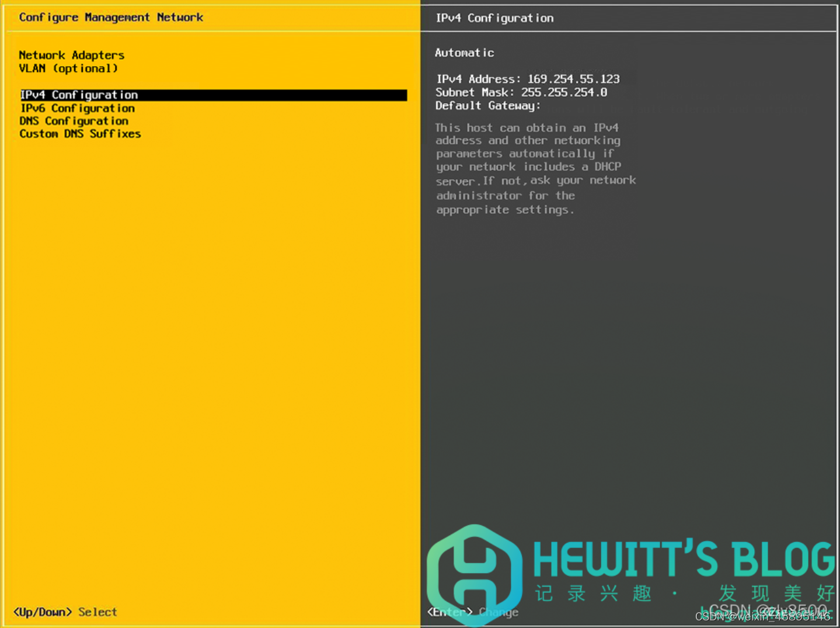The height and width of the screenshot is (628, 840).
Task: Open Custom DNS Suffixes settings
Action: point(80,134)
